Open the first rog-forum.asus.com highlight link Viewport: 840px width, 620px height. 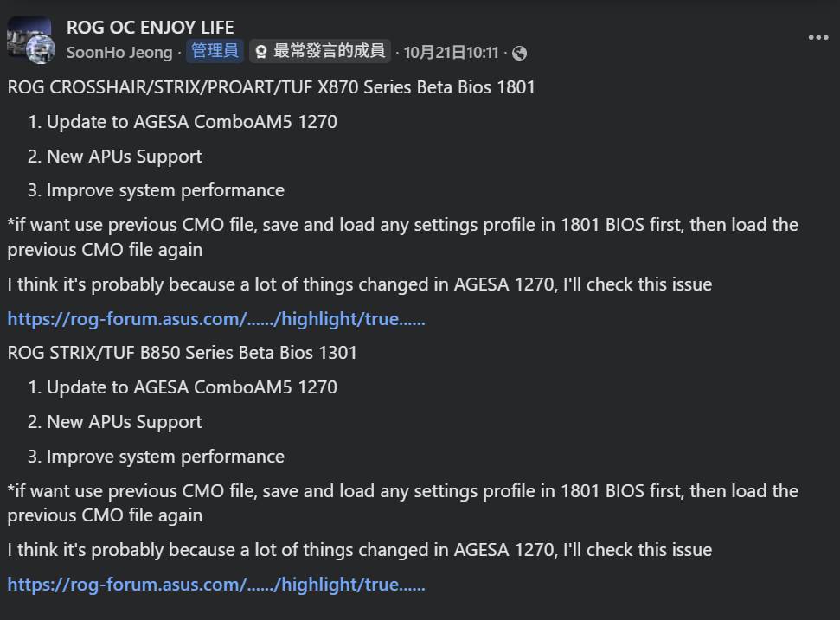[215, 318]
